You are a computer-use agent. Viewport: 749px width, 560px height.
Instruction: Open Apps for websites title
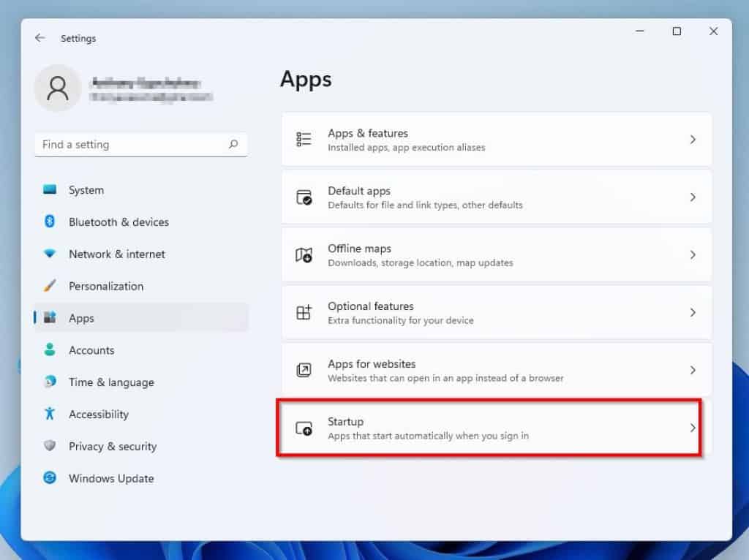(x=372, y=364)
